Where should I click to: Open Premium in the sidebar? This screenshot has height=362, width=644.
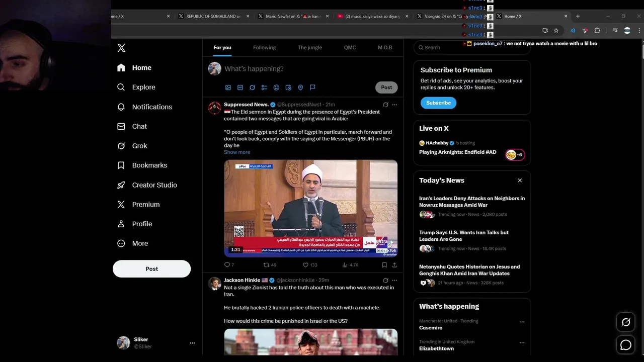[x=138, y=205]
